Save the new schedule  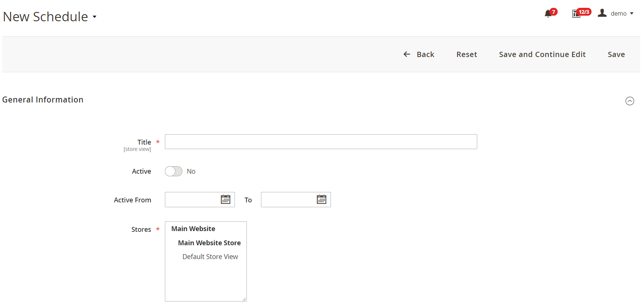click(x=616, y=54)
